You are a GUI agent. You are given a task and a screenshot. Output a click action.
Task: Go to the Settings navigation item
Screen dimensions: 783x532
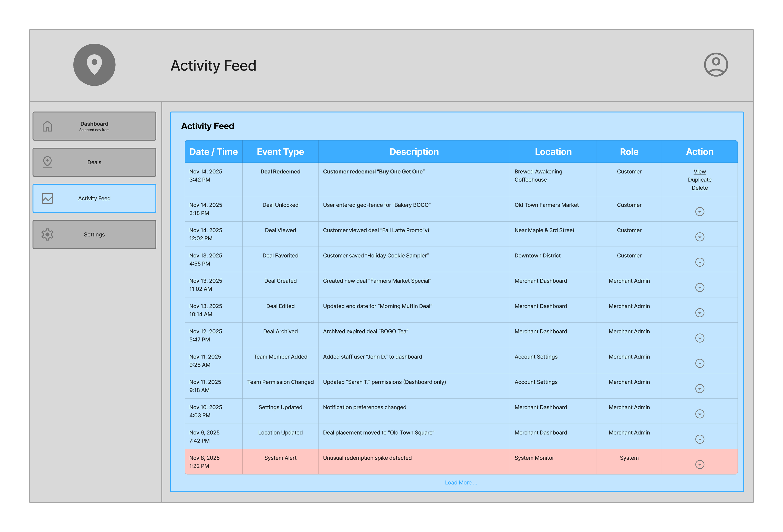[94, 235]
